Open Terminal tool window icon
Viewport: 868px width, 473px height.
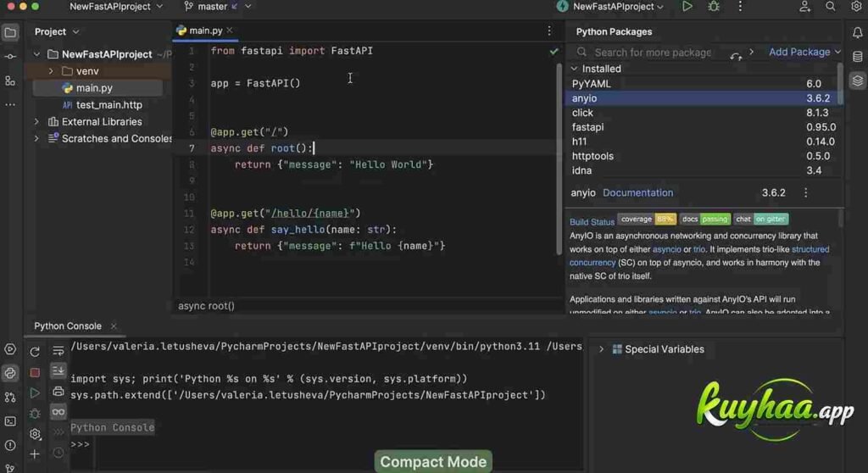(x=10, y=421)
